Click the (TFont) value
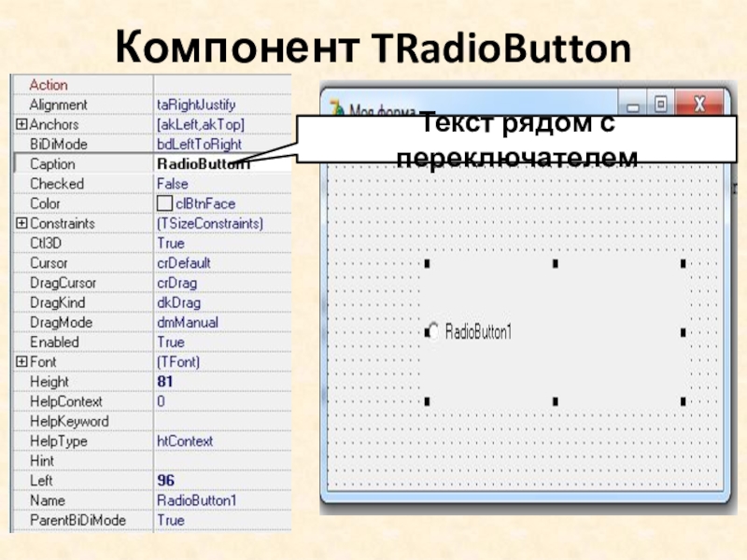This screenshot has width=747, height=560. click(178, 362)
